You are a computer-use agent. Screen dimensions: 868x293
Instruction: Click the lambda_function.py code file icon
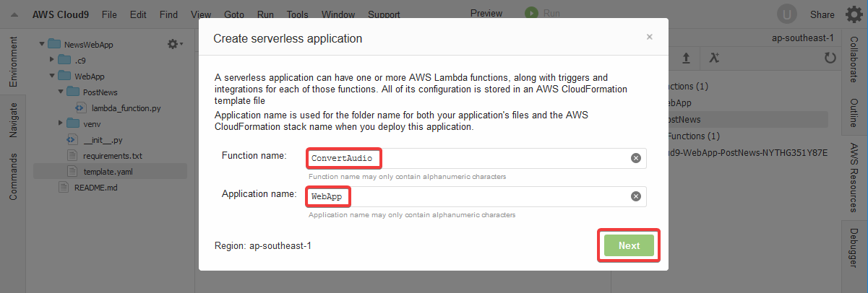point(81,108)
